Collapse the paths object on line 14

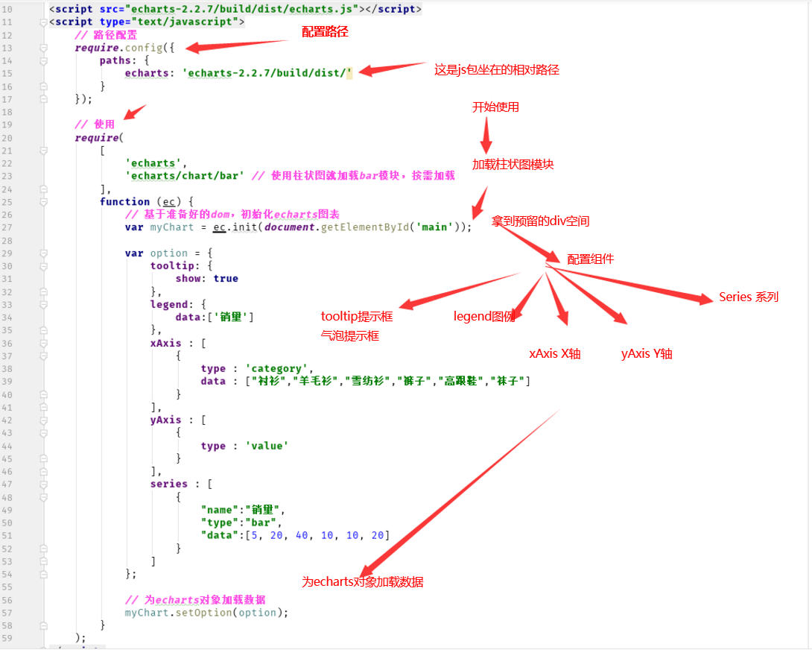click(x=43, y=61)
